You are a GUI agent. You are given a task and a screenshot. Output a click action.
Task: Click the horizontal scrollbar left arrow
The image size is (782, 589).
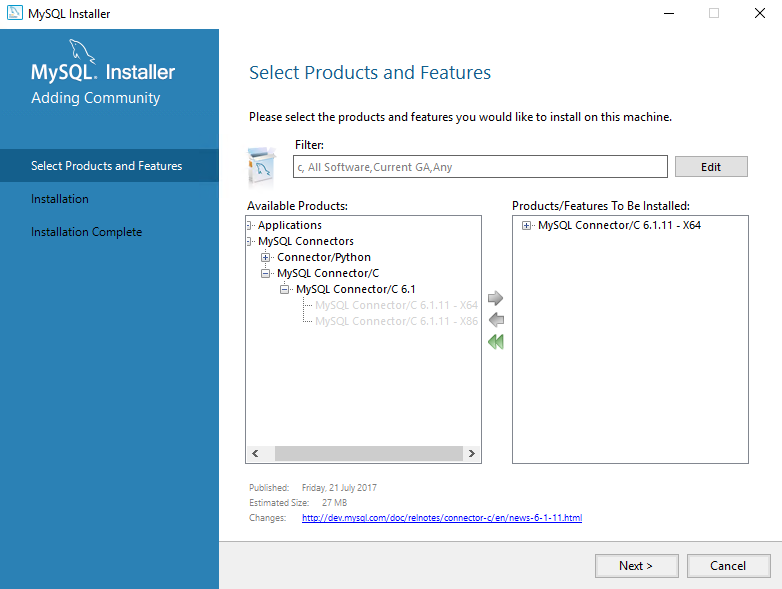pos(255,453)
